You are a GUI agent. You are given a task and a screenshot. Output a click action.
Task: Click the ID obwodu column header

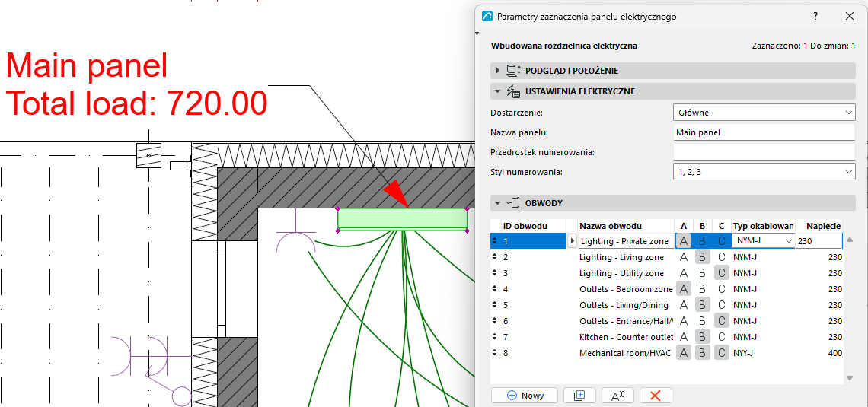coord(534,226)
